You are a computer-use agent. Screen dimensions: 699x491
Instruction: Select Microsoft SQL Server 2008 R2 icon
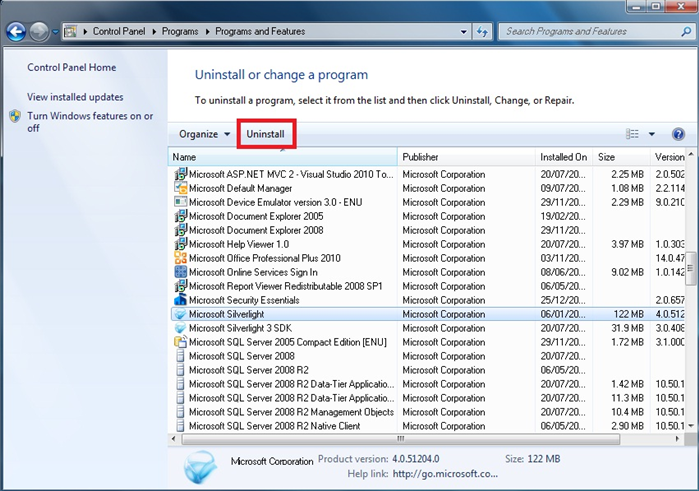point(180,370)
